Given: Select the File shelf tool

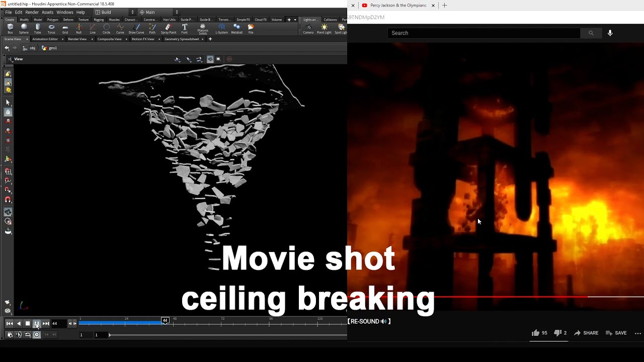Looking at the screenshot, I should 251,29.
